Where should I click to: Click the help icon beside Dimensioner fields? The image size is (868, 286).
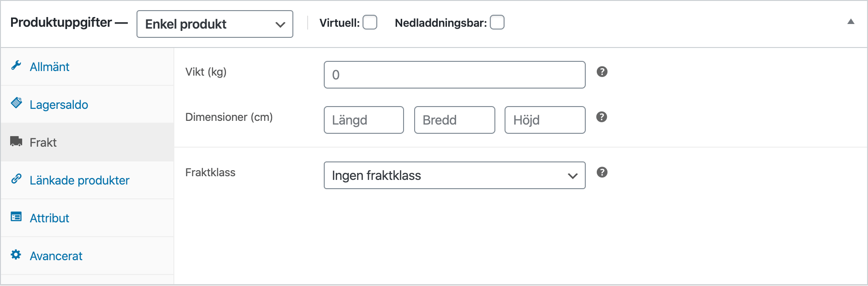click(602, 117)
